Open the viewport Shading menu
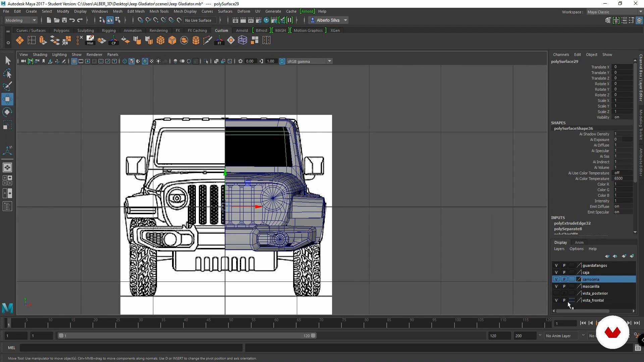This screenshot has width=644, height=362. tap(40, 55)
